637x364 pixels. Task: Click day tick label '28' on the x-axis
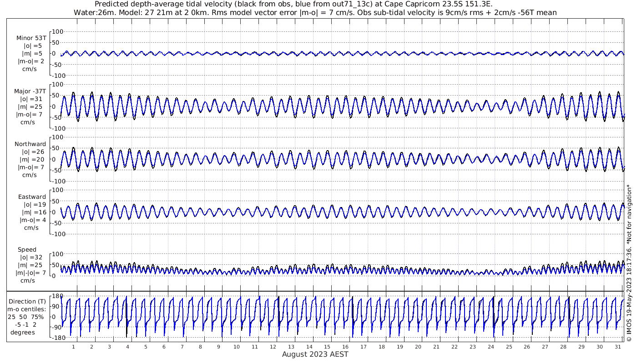point(563,347)
